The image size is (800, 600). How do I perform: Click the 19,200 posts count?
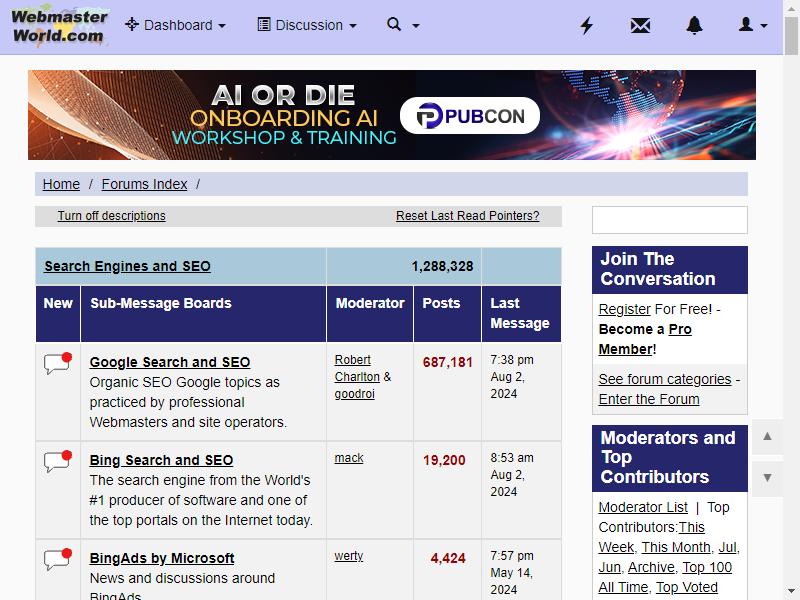click(444, 460)
